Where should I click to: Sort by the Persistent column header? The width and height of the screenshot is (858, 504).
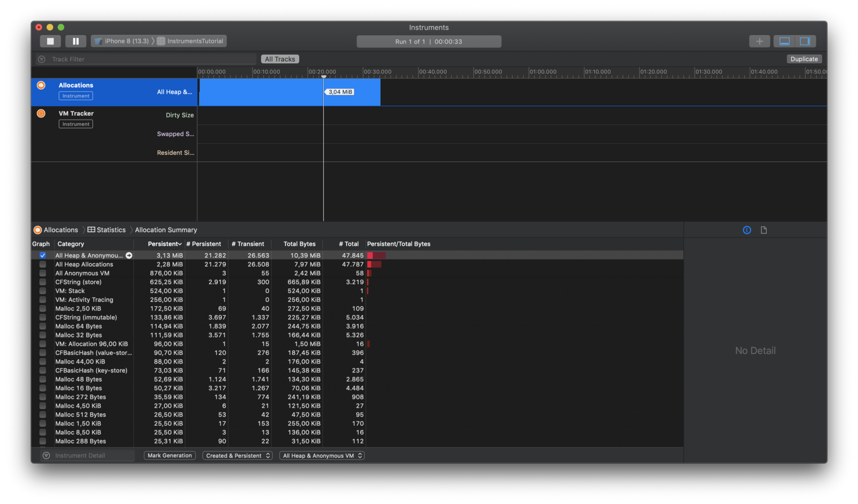click(159, 244)
